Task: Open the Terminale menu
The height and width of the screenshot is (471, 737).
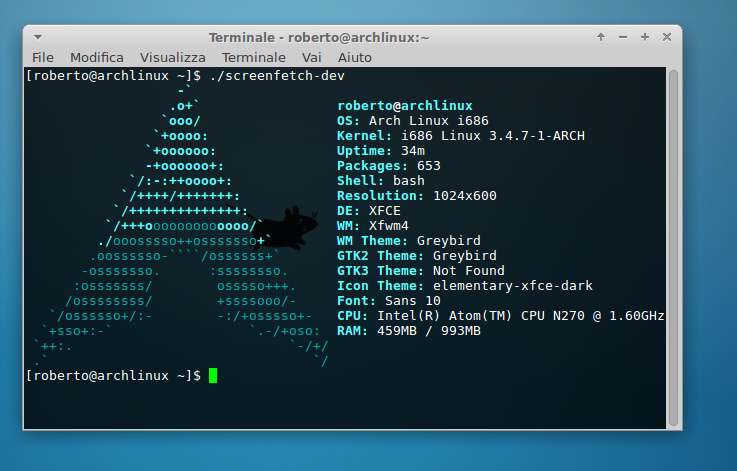Action: (254, 57)
